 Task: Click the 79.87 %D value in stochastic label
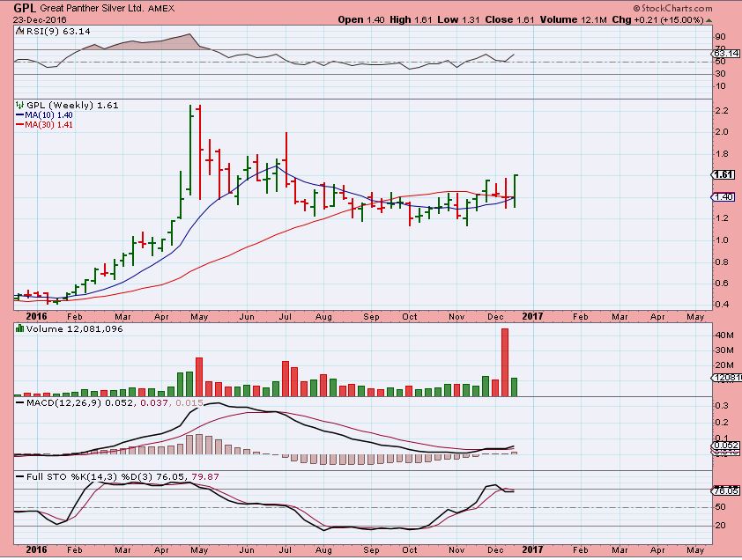(205, 476)
